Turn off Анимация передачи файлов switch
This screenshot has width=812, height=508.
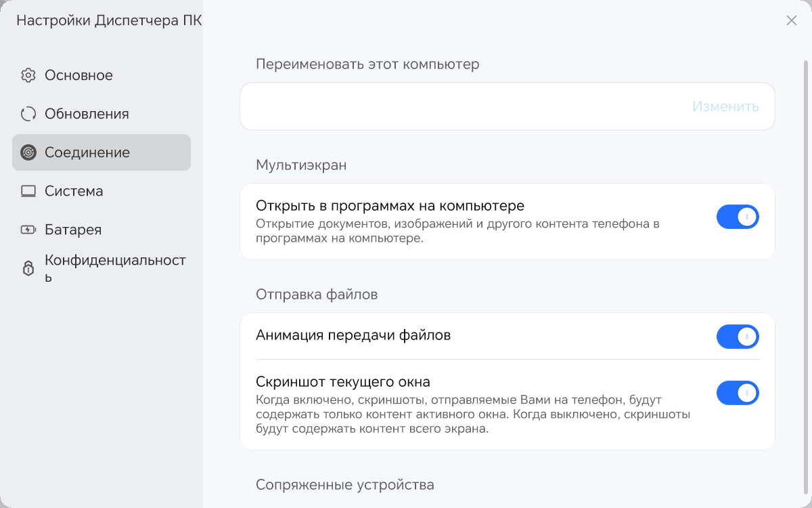coord(738,337)
